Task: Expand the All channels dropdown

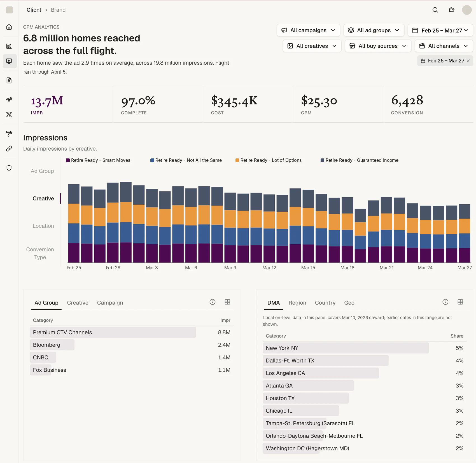Action: (x=444, y=46)
